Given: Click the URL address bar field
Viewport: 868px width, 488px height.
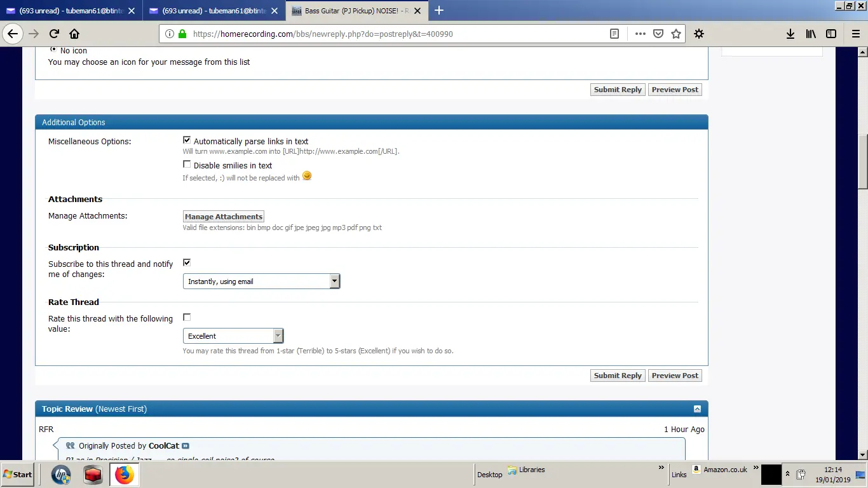Looking at the screenshot, I should (x=394, y=34).
